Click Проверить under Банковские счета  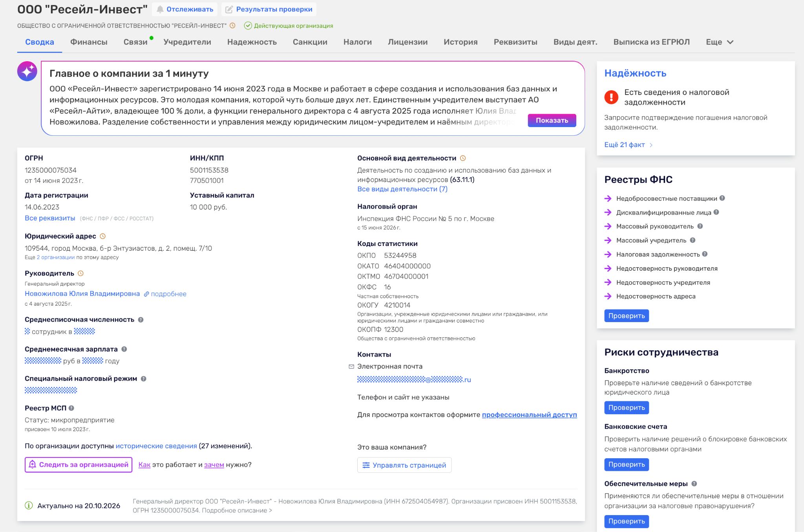click(627, 465)
